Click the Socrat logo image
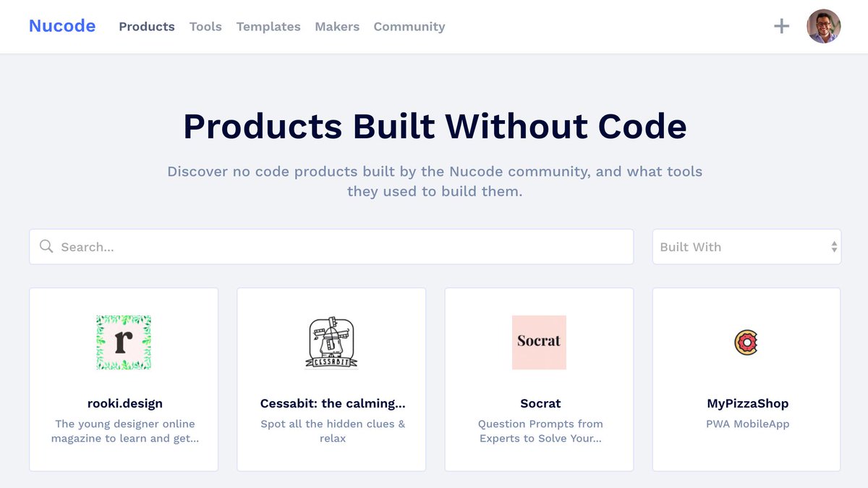 click(x=539, y=342)
